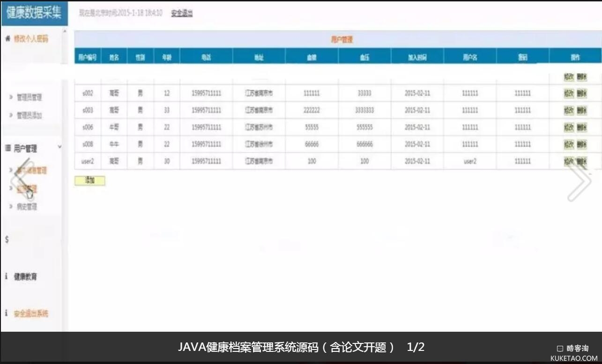Click 修改 for user s008

coord(569,145)
